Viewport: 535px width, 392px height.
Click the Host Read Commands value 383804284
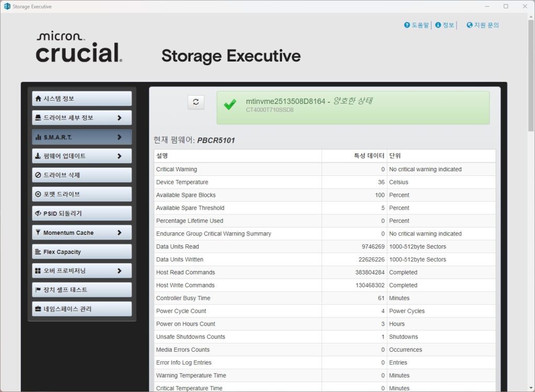click(x=370, y=272)
